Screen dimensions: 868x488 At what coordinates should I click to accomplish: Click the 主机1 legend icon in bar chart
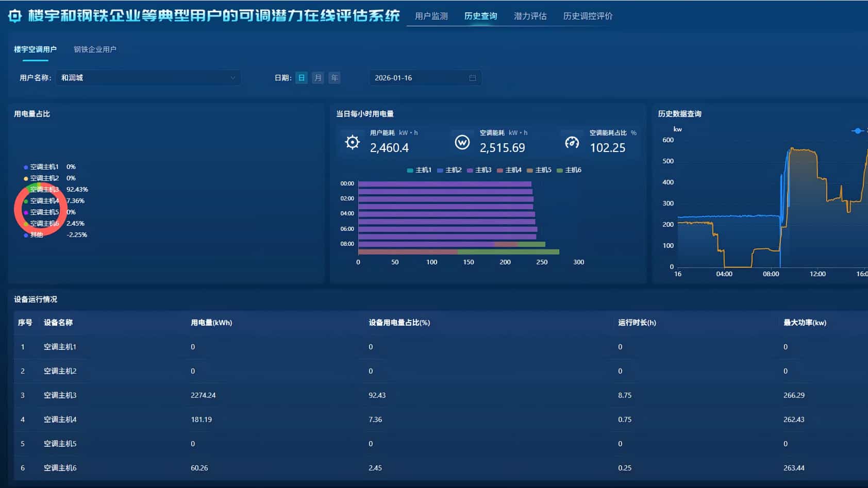pos(409,170)
